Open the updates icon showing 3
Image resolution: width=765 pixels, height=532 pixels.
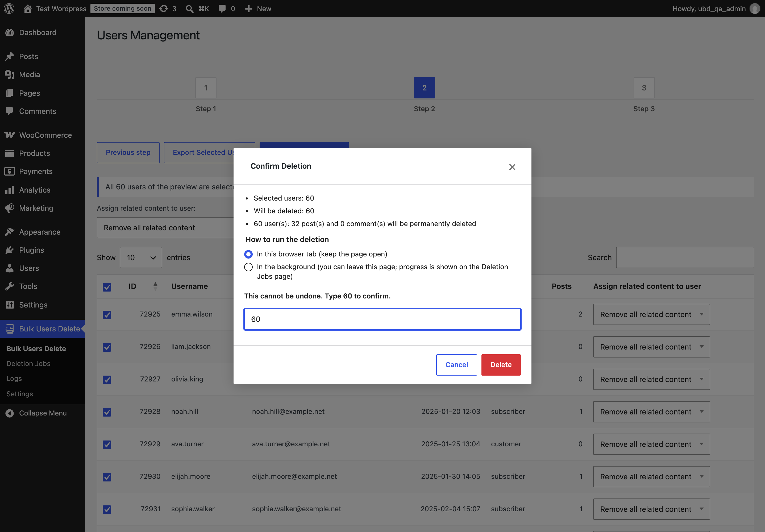pyautogui.click(x=164, y=9)
